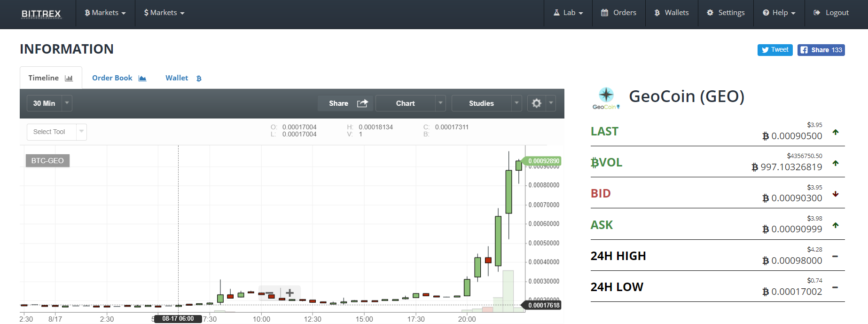The image size is (868, 324).
Task: Click the ASK label
Action: tap(602, 225)
